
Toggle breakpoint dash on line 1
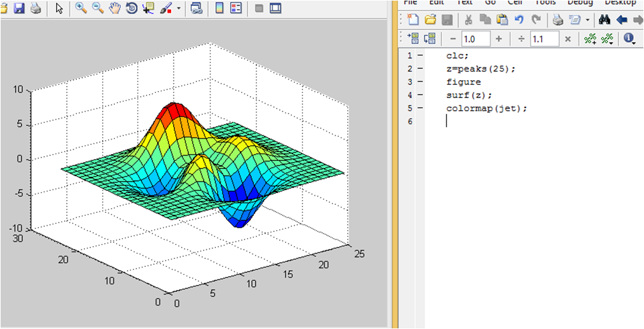click(x=420, y=55)
